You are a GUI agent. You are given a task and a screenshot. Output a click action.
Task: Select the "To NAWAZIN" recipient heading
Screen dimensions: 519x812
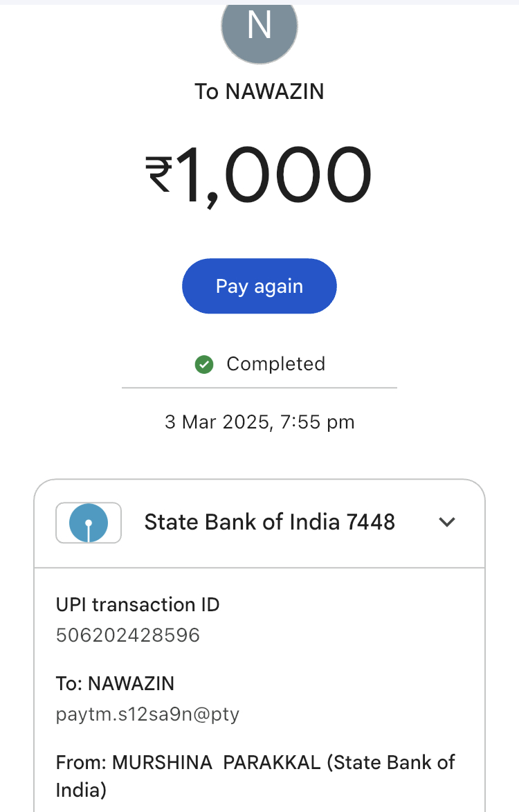pos(259,91)
